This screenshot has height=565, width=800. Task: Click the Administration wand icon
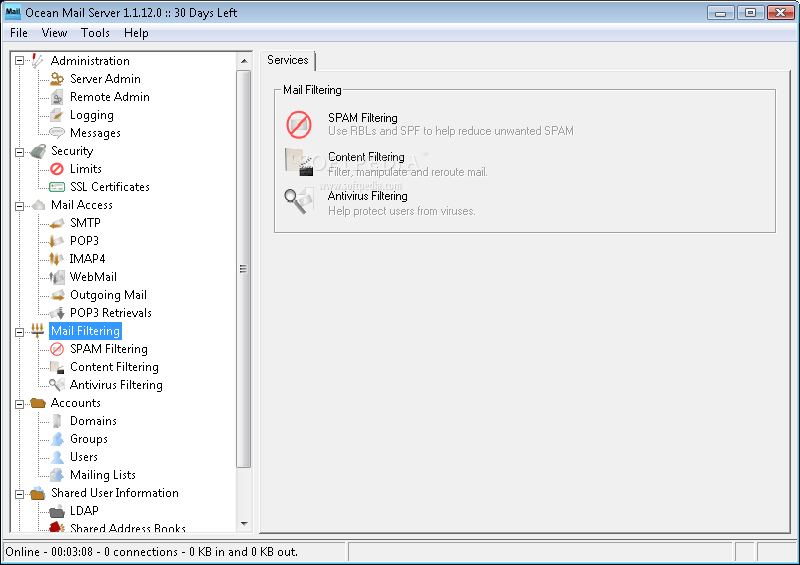coord(37,61)
